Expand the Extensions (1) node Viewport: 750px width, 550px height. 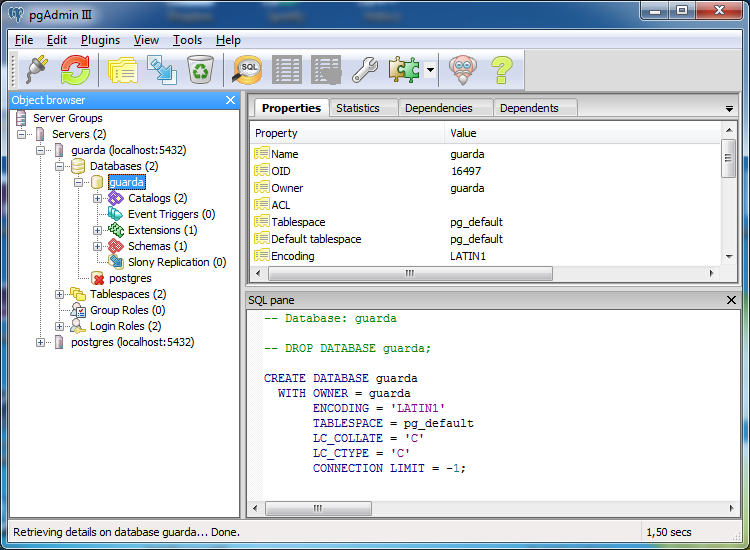[97, 231]
